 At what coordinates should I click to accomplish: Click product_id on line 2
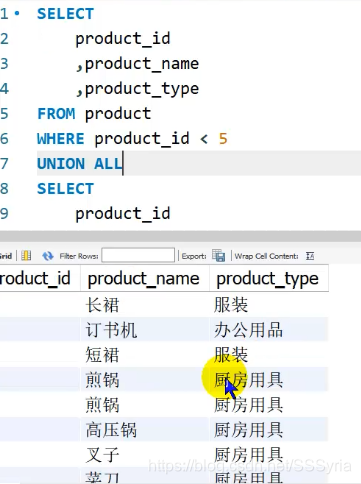tap(123, 39)
